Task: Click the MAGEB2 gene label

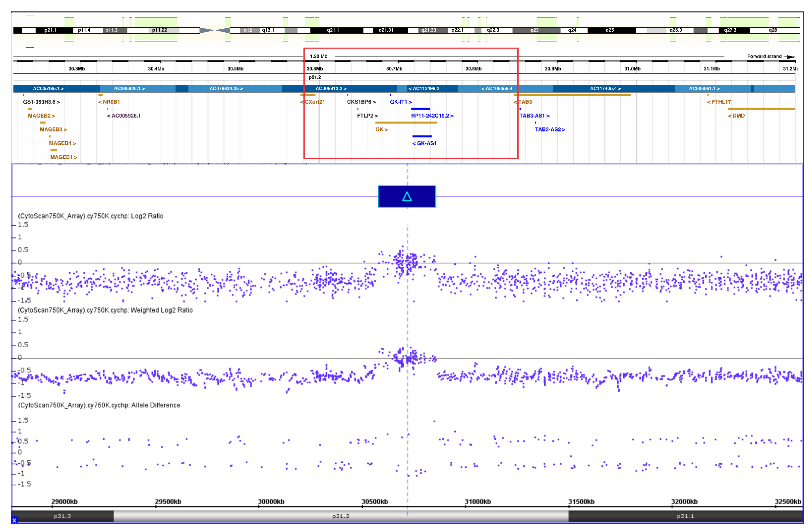Action: pos(41,116)
